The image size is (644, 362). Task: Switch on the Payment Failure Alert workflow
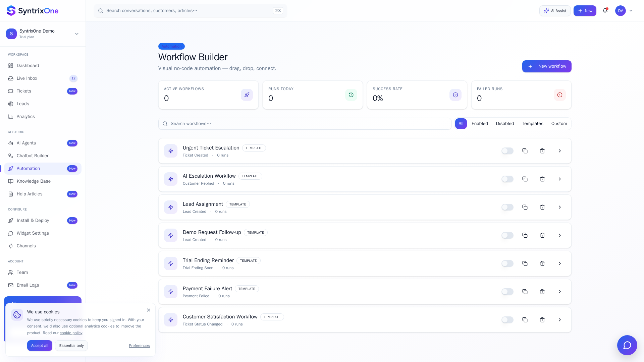[507, 292]
